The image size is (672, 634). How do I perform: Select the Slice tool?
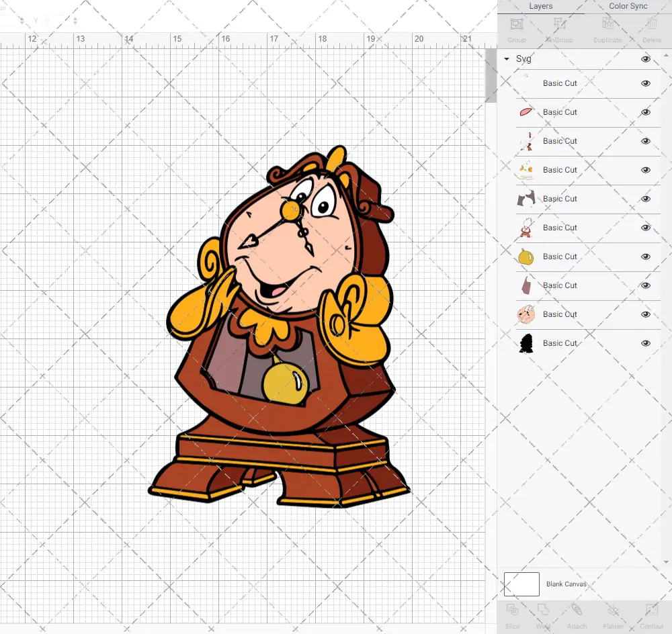point(512,610)
